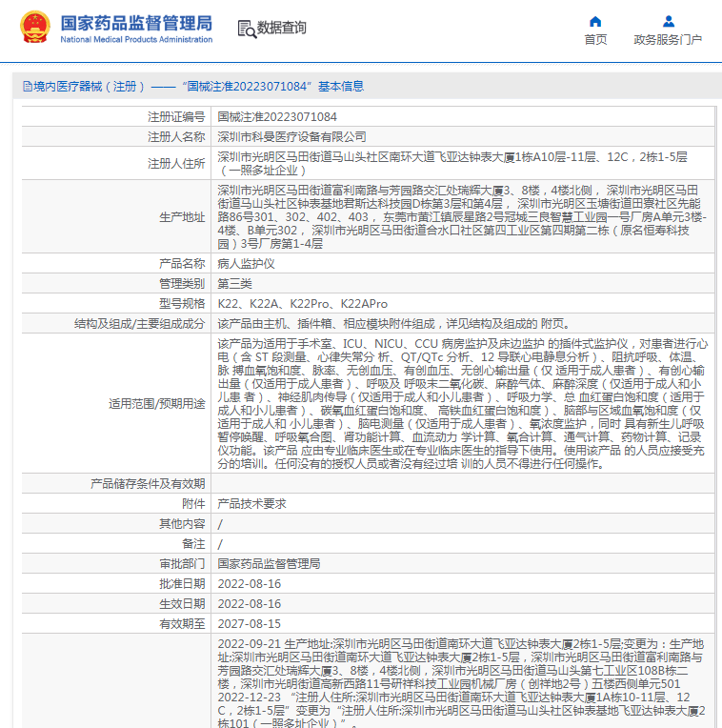Click 2022-08-16 in the 生效日期 row
The height and width of the screenshot is (728, 722).
(x=250, y=603)
